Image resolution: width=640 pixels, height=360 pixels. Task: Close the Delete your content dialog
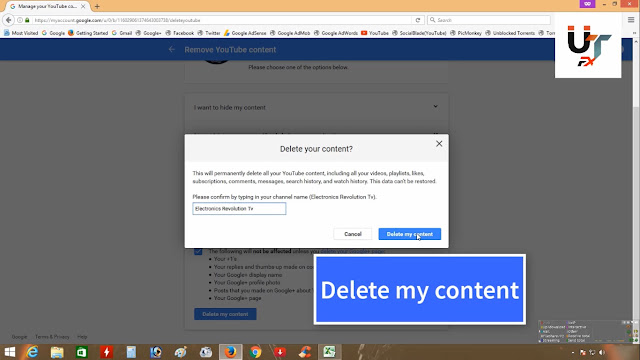[x=439, y=144]
